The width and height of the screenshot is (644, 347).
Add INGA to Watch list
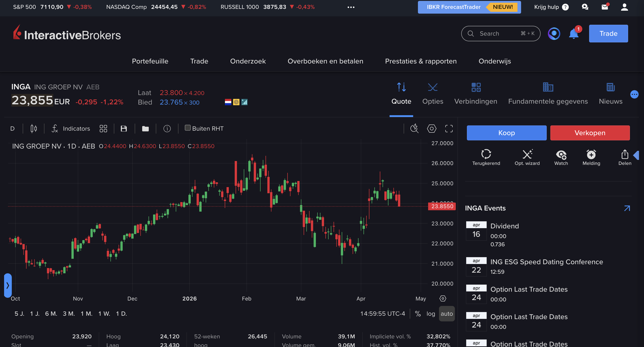(561, 157)
